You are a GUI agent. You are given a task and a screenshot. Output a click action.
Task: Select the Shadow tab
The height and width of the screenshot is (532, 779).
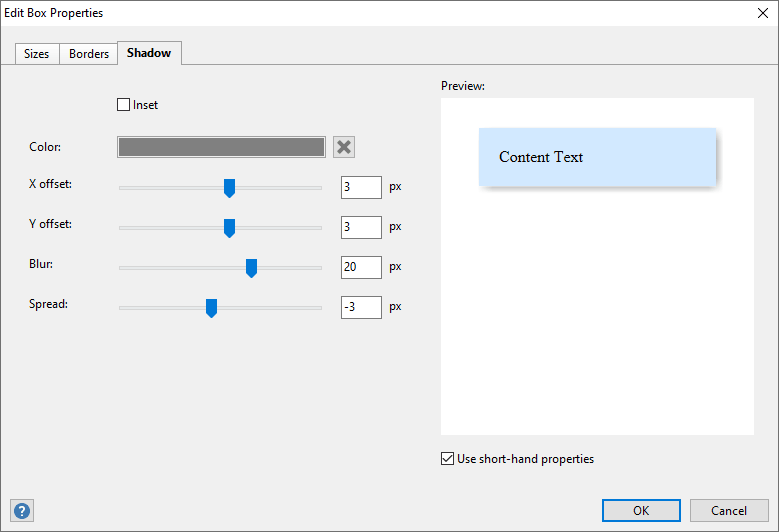click(x=149, y=53)
